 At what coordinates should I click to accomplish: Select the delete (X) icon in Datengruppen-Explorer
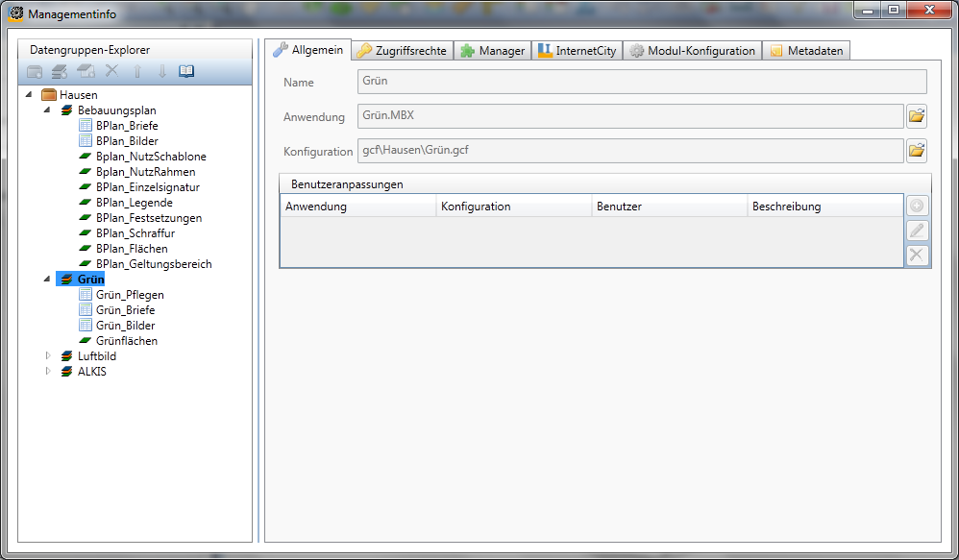tap(112, 71)
